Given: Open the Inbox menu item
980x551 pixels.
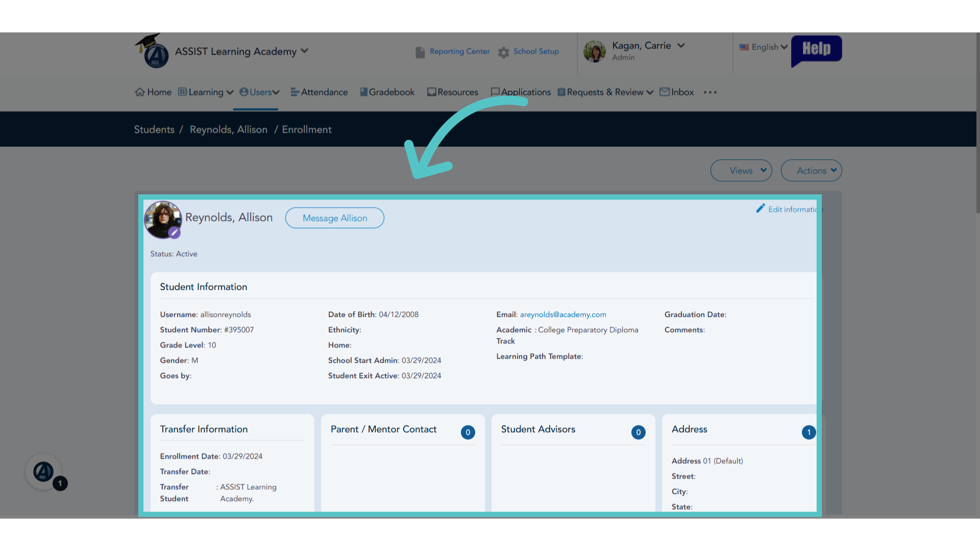Looking at the screenshot, I should [682, 92].
